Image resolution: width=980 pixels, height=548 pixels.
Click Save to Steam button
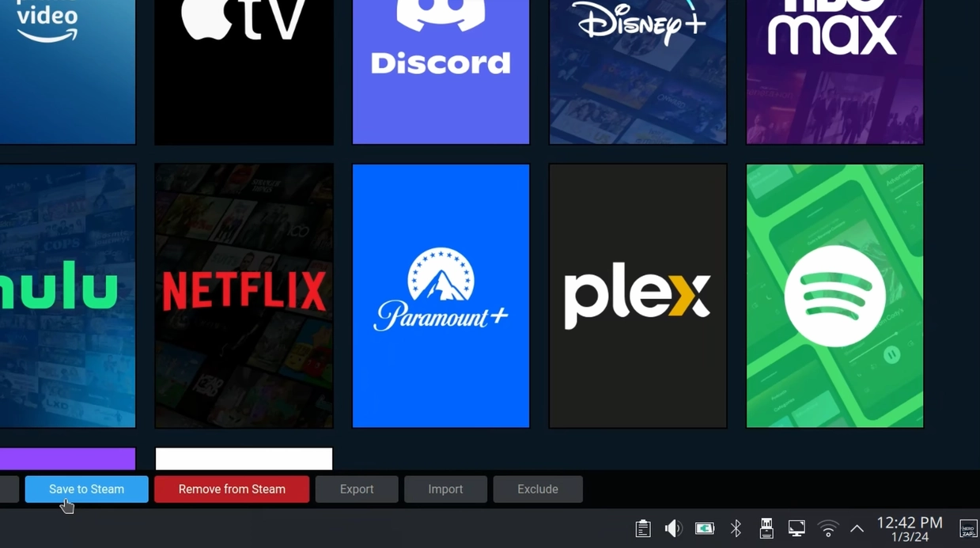pos(86,489)
